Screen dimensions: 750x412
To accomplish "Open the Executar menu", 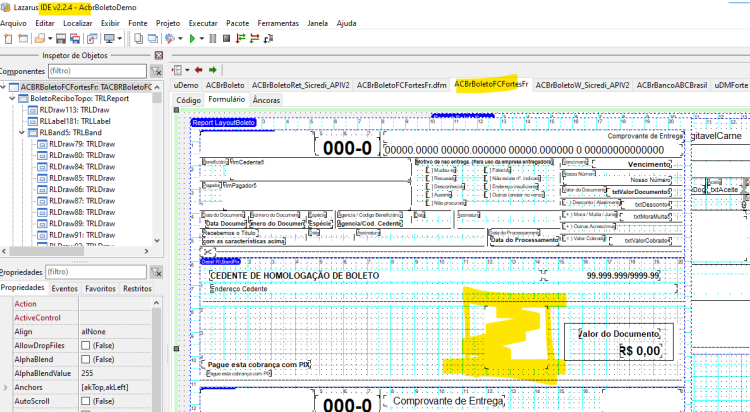I will click(x=203, y=23).
